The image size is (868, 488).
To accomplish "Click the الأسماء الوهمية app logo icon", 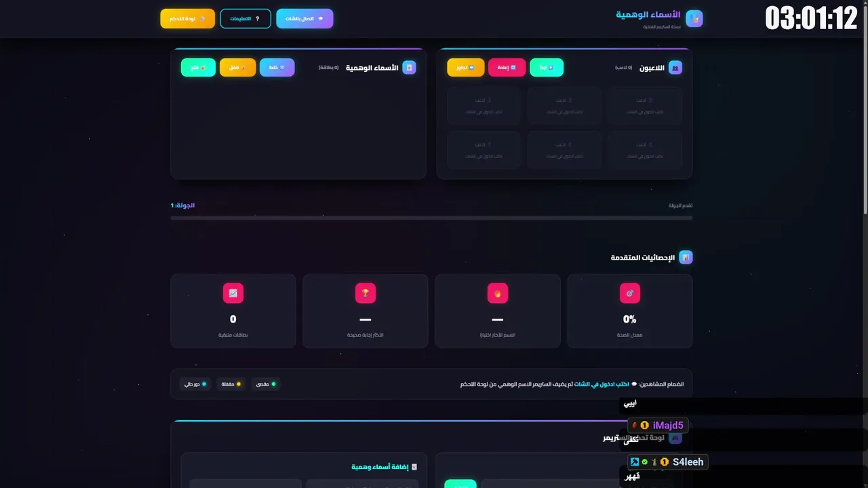I will 694,18.
